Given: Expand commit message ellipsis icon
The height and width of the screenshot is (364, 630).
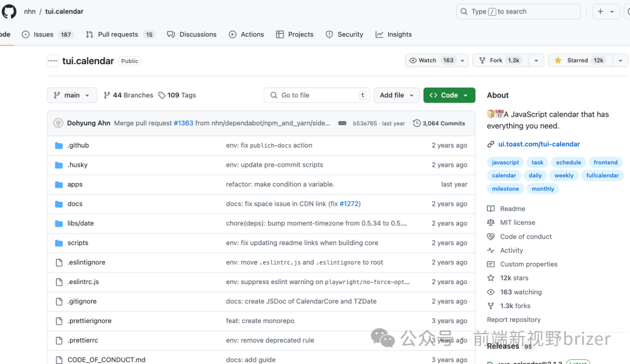Looking at the screenshot, I should tap(342, 123).
